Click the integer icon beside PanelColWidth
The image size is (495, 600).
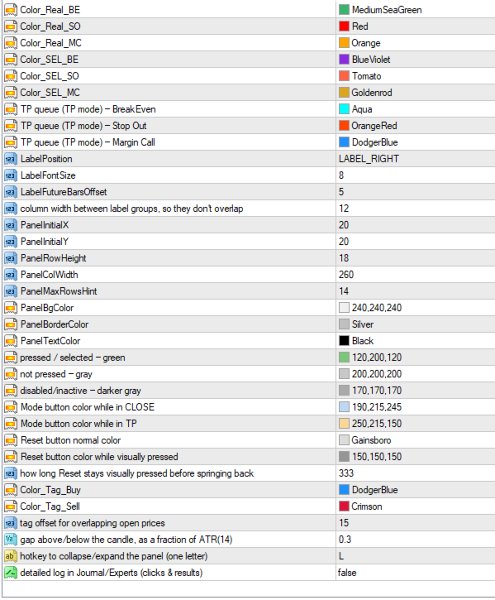point(11,275)
